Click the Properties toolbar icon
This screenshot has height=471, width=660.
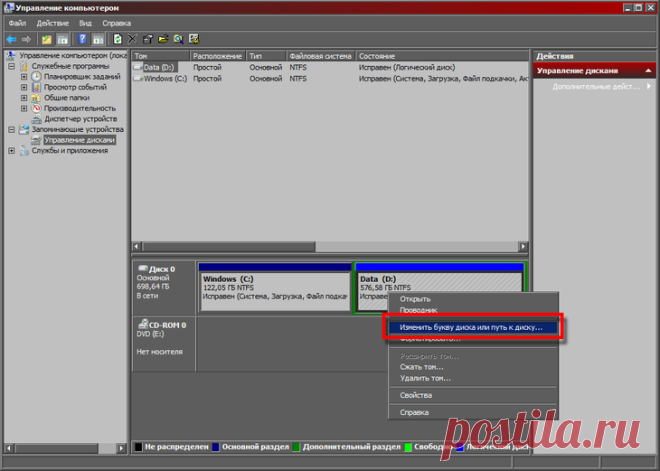click(148, 39)
